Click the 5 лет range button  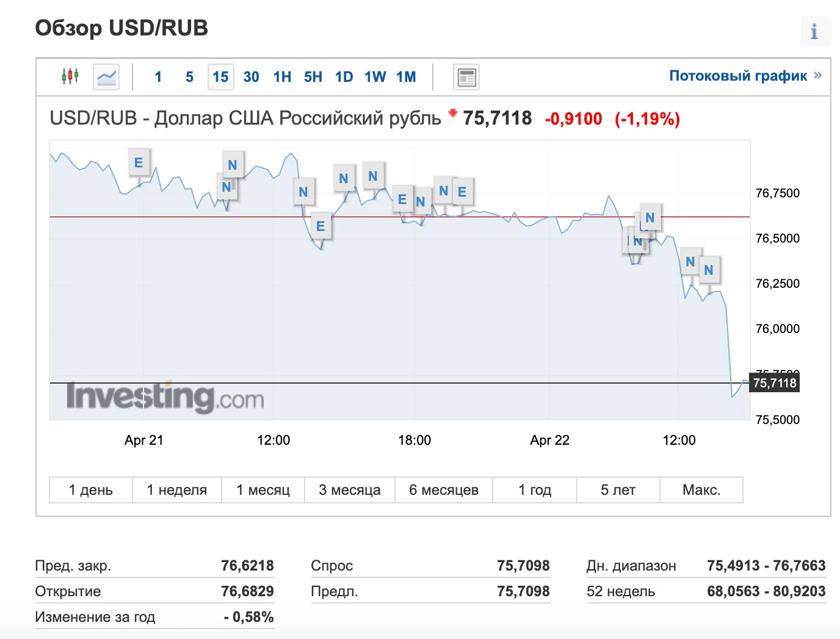coord(618,490)
